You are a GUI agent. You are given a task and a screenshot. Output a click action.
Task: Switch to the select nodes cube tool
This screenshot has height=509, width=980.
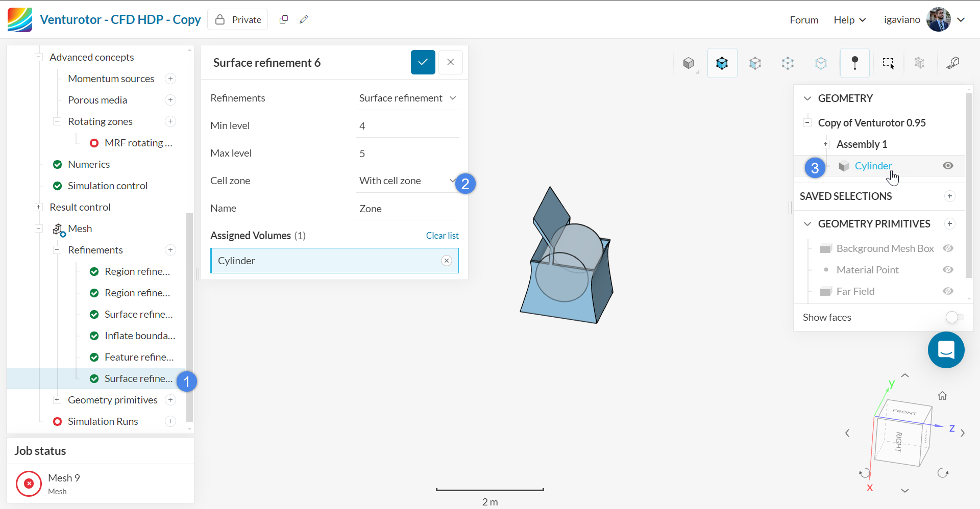(821, 63)
